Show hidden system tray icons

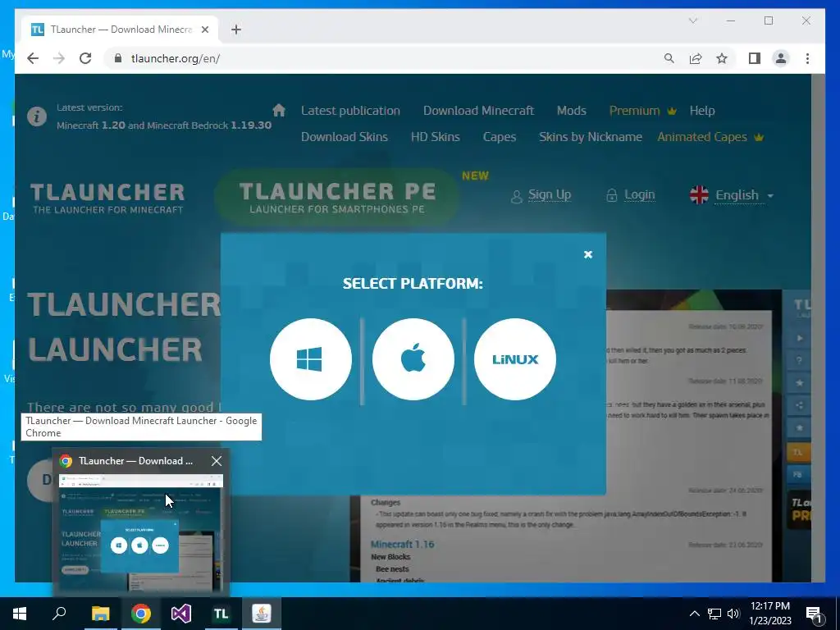click(694, 614)
